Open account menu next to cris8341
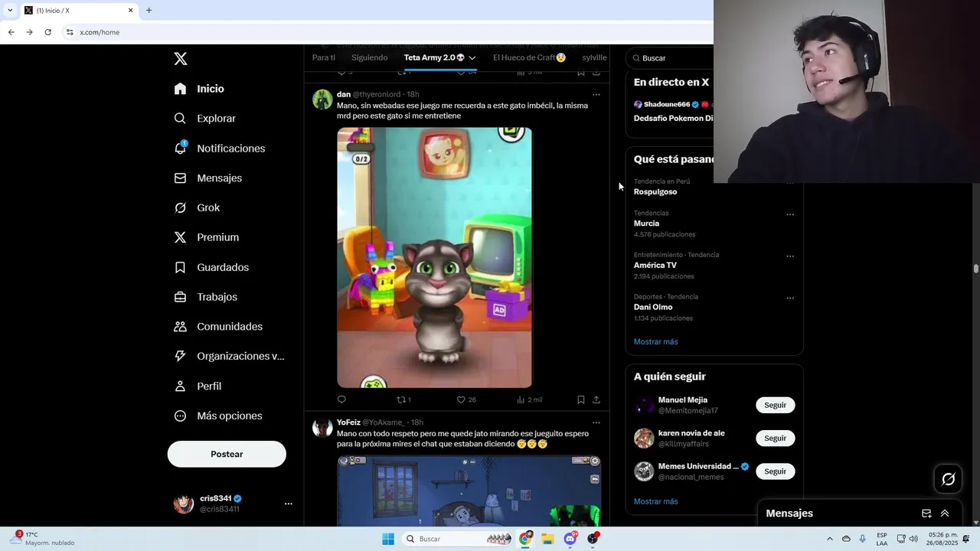This screenshot has height=551, width=980. [289, 504]
